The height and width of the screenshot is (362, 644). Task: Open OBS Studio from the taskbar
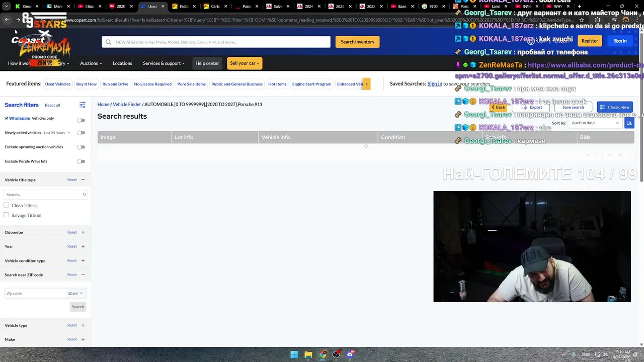(x=336, y=354)
